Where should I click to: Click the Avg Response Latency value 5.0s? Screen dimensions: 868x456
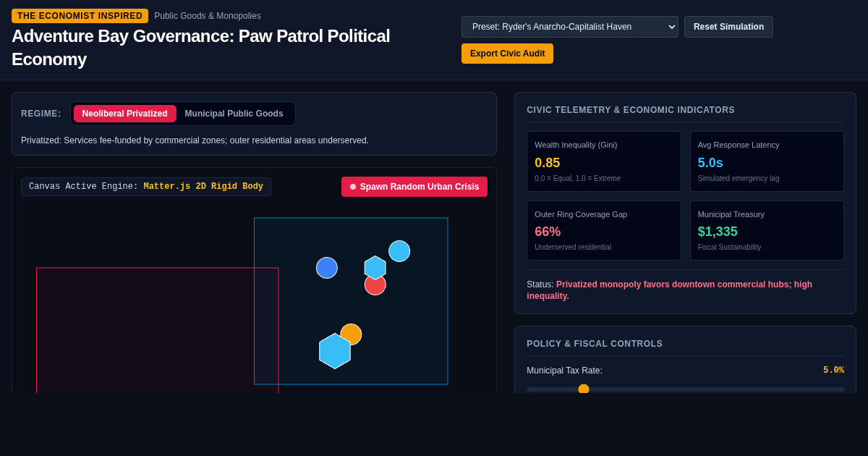[710, 163]
